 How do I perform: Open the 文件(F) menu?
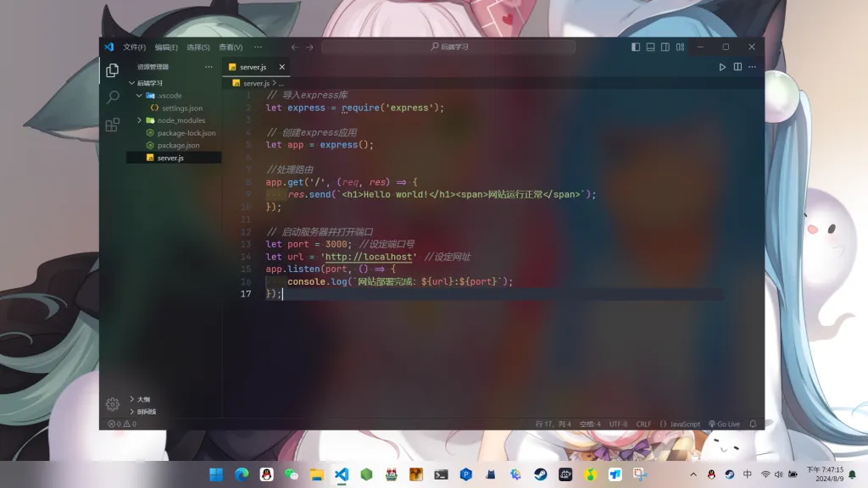[x=135, y=47]
